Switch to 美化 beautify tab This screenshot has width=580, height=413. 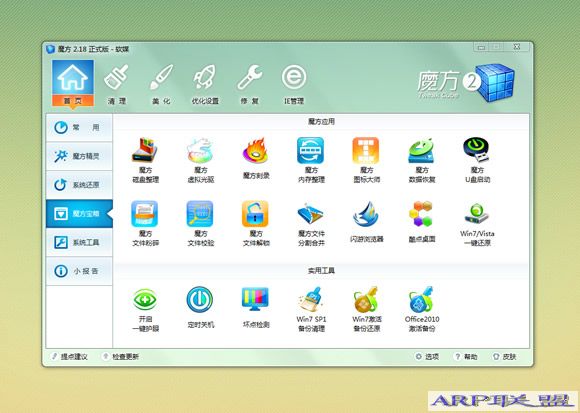161,84
